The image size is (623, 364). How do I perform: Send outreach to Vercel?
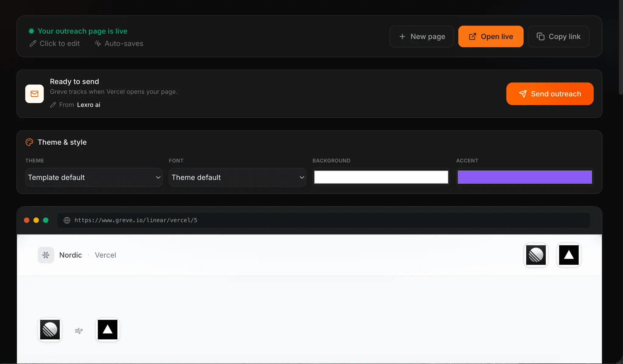click(x=550, y=94)
